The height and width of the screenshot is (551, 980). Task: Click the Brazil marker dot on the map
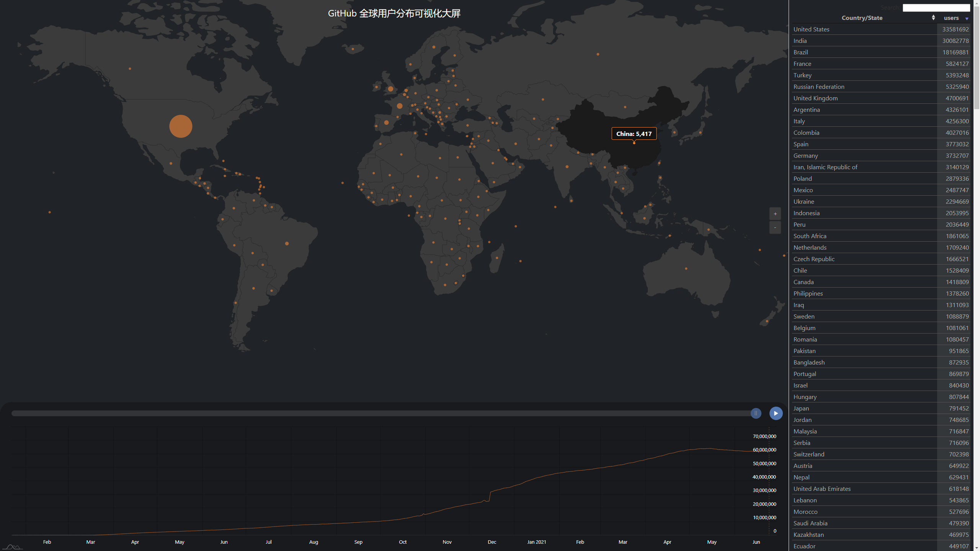click(x=287, y=244)
